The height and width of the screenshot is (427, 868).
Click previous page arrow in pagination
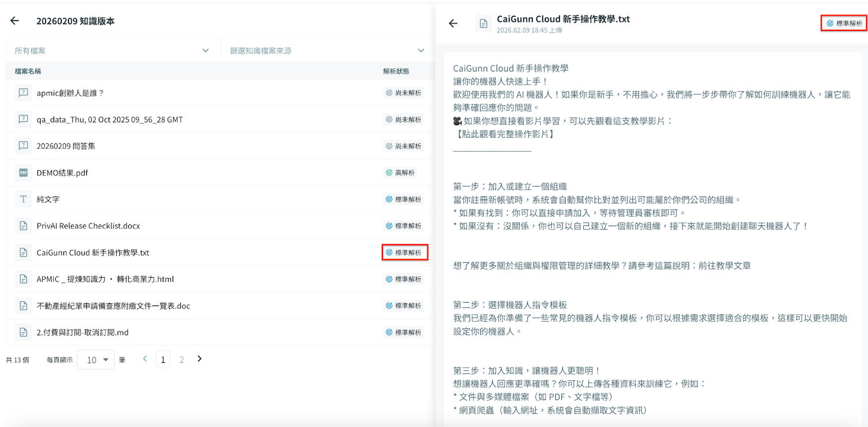145,359
